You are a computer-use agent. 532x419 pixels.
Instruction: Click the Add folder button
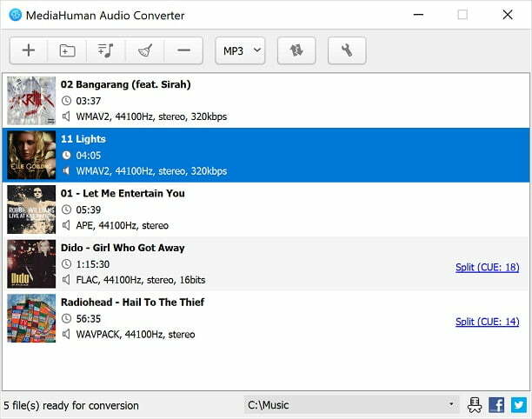click(x=67, y=50)
